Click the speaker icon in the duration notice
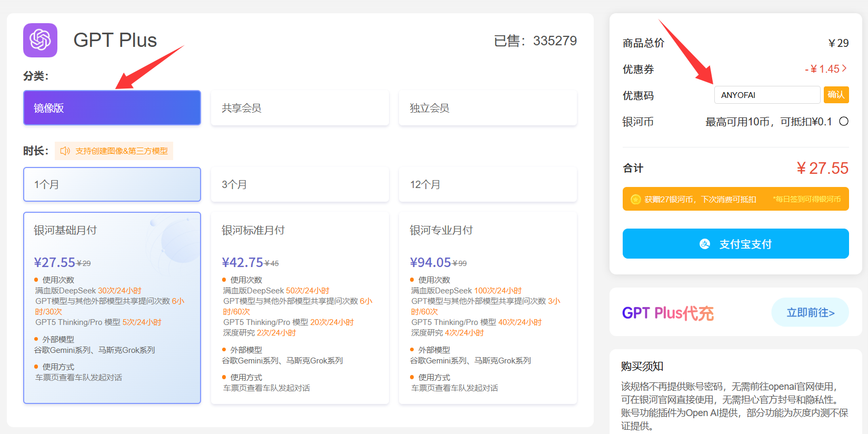Image resolution: width=868 pixels, height=434 pixels. 65,151
